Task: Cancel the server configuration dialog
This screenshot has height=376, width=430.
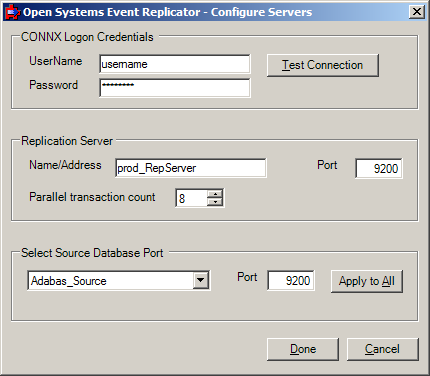Action: pyautogui.click(x=382, y=349)
